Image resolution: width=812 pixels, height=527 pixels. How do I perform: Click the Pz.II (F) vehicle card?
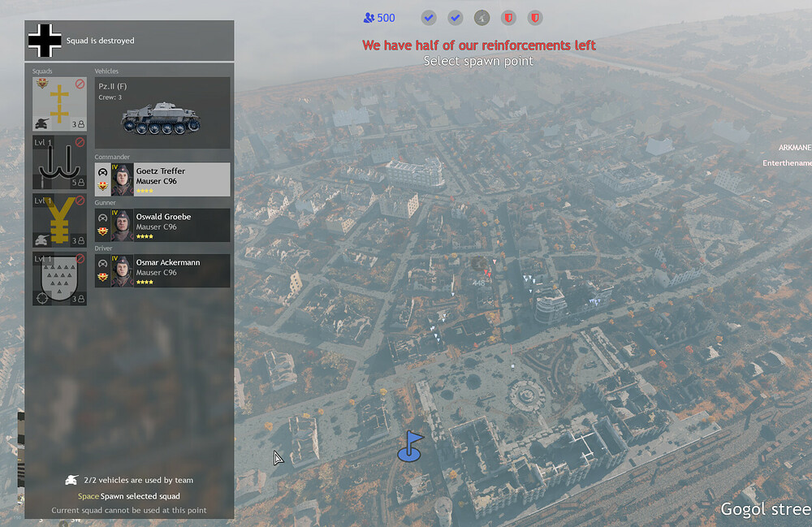pos(162,113)
